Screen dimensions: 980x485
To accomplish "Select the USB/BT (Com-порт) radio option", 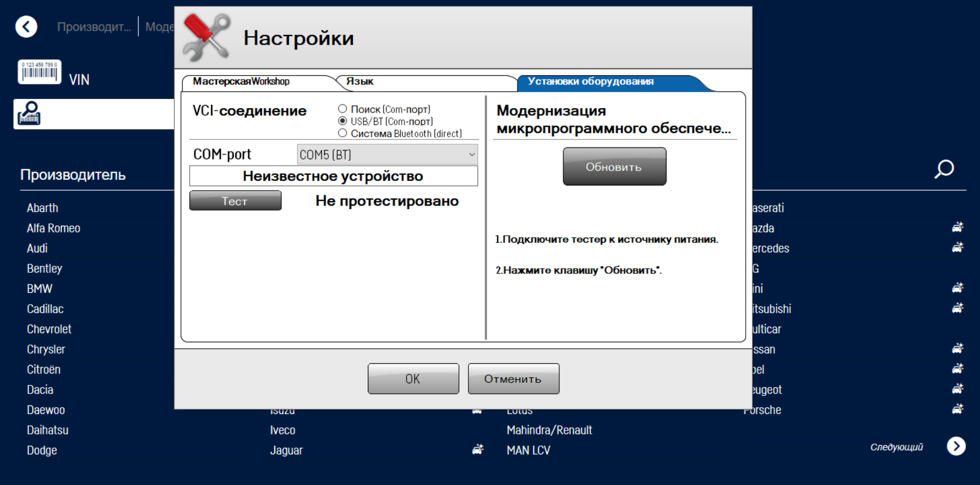I will pos(342,121).
